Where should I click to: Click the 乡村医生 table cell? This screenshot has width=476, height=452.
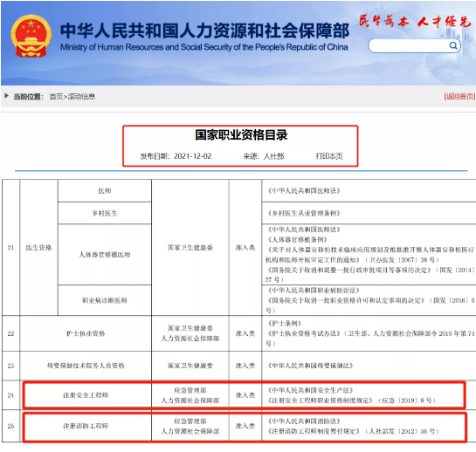(105, 213)
